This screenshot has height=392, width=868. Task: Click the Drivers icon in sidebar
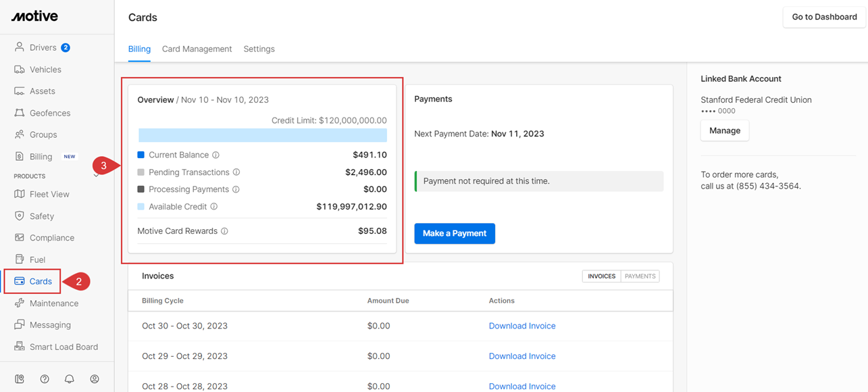pyautogui.click(x=20, y=47)
